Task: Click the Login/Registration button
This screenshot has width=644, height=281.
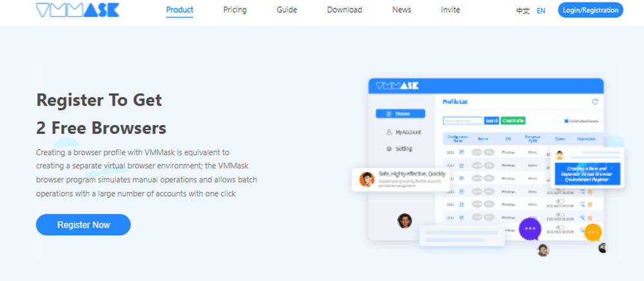Action: (x=591, y=10)
